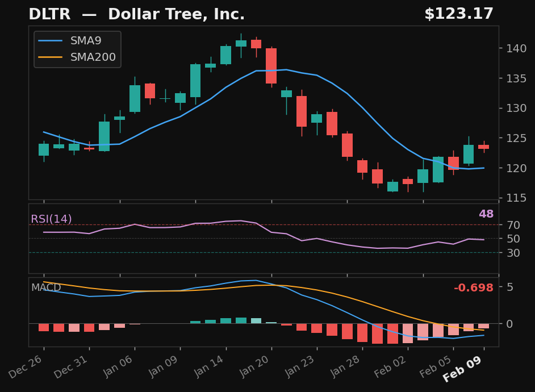Click the RSI(14) panel label

(51, 219)
